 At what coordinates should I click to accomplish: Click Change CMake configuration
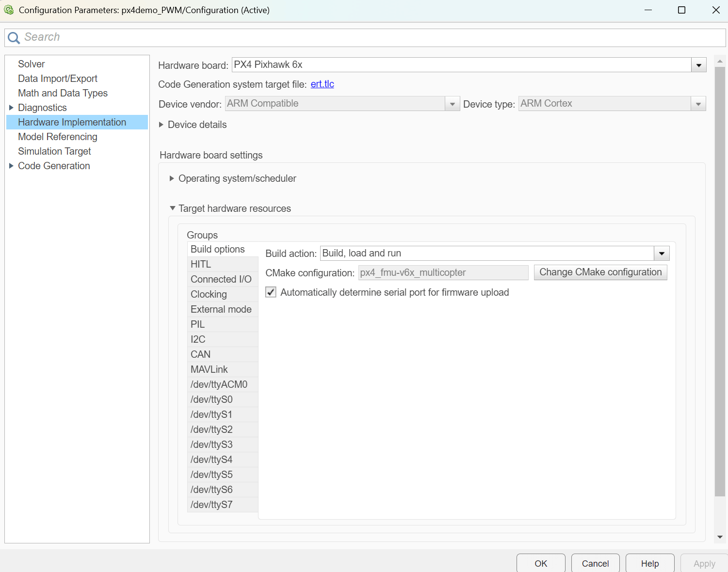[600, 272]
